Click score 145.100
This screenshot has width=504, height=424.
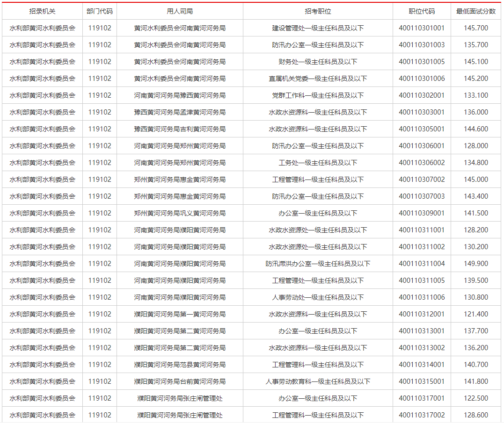tap(476, 62)
